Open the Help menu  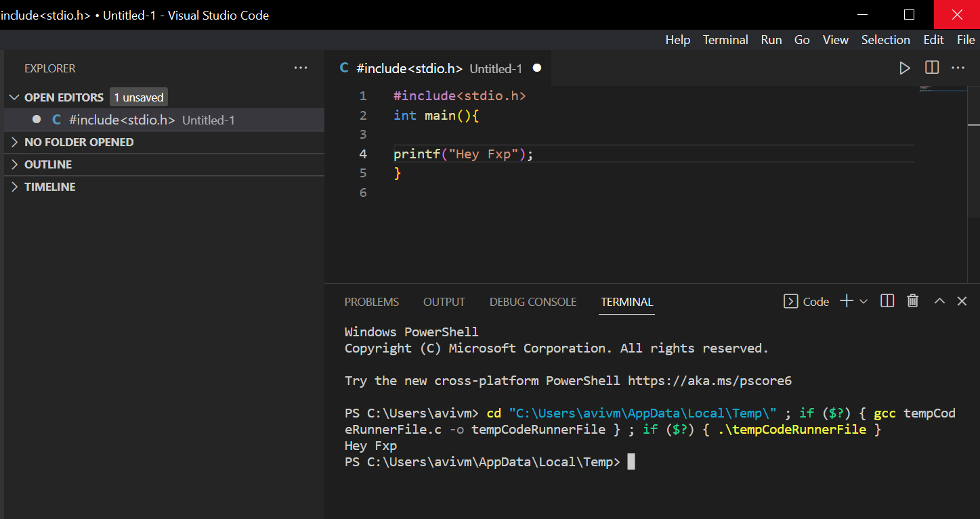pos(678,40)
